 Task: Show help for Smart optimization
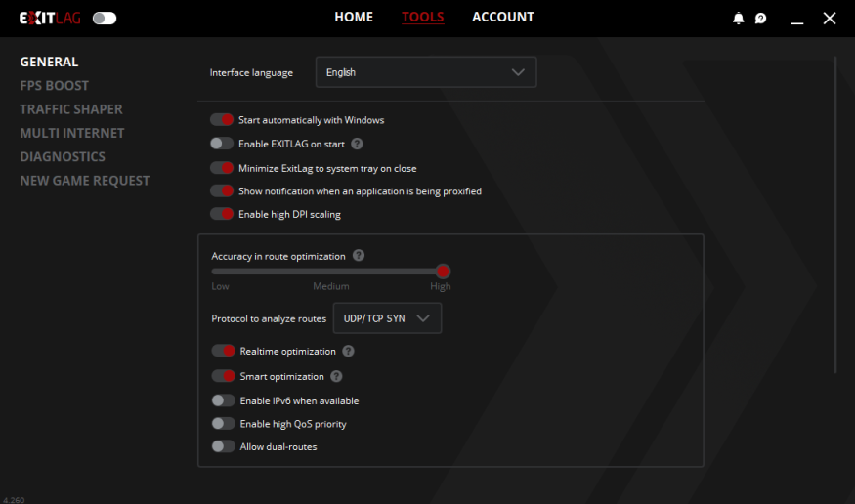click(336, 376)
